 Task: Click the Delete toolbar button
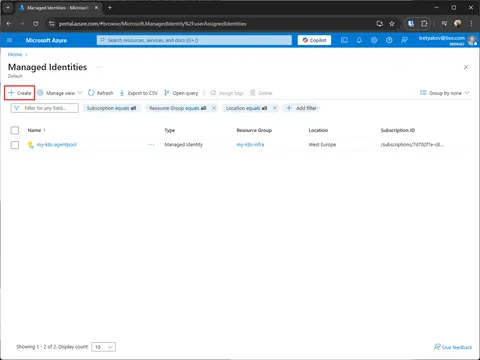click(x=261, y=93)
